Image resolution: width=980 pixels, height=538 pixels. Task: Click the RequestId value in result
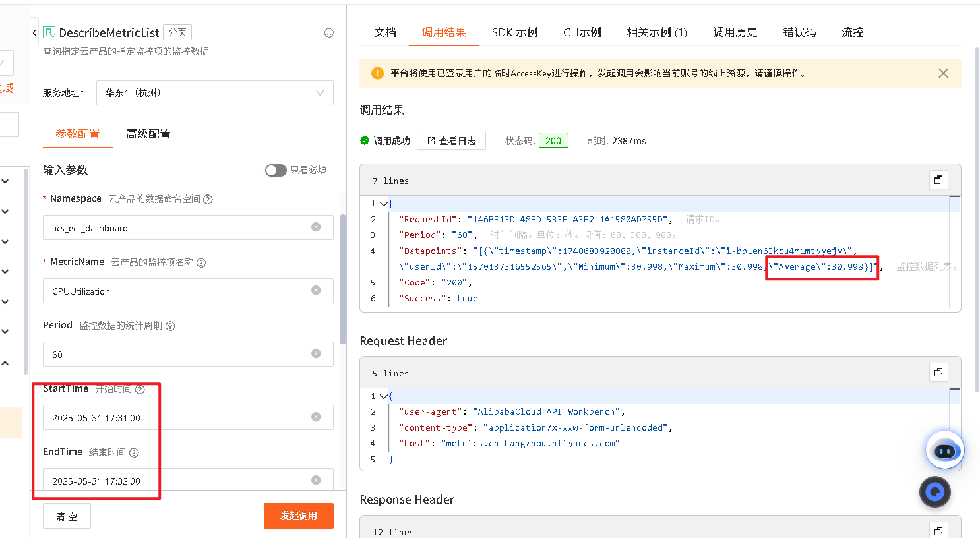[568, 220]
